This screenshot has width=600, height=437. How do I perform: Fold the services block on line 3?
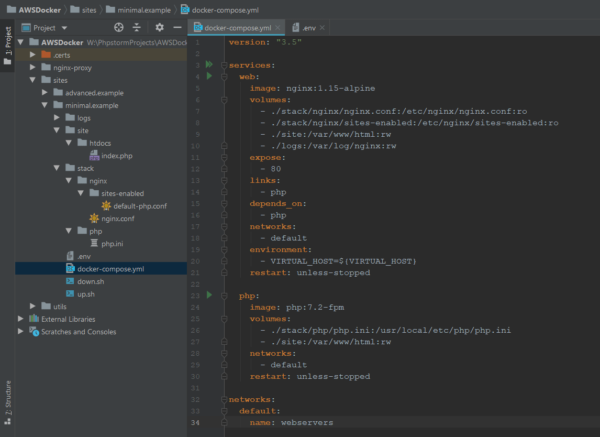(x=224, y=65)
